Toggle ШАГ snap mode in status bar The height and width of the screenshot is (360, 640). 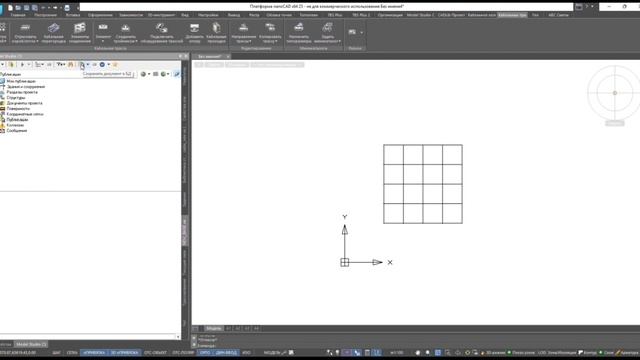tap(56, 353)
